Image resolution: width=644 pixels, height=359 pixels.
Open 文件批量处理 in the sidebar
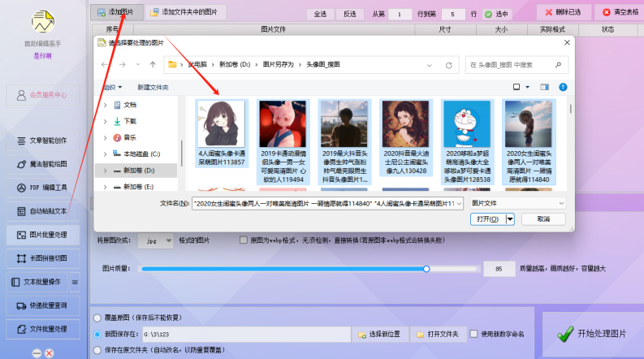coord(43,329)
